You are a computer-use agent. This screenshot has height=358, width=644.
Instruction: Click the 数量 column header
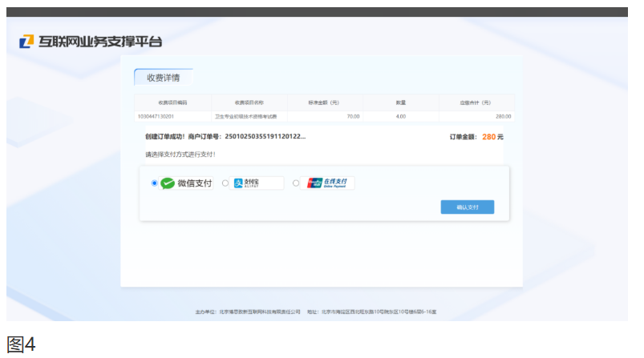pyautogui.click(x=400, y=103)
